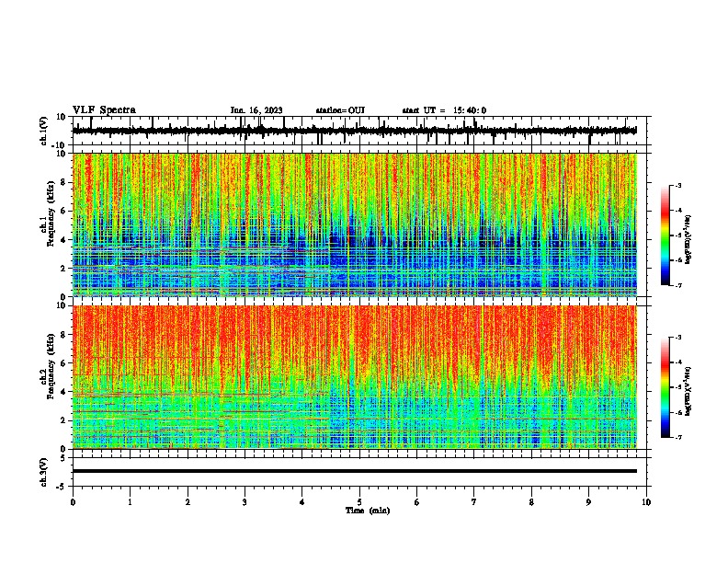
Task: Click the "5" tick on the ch.3(V) axis
Action: point(64,457)
